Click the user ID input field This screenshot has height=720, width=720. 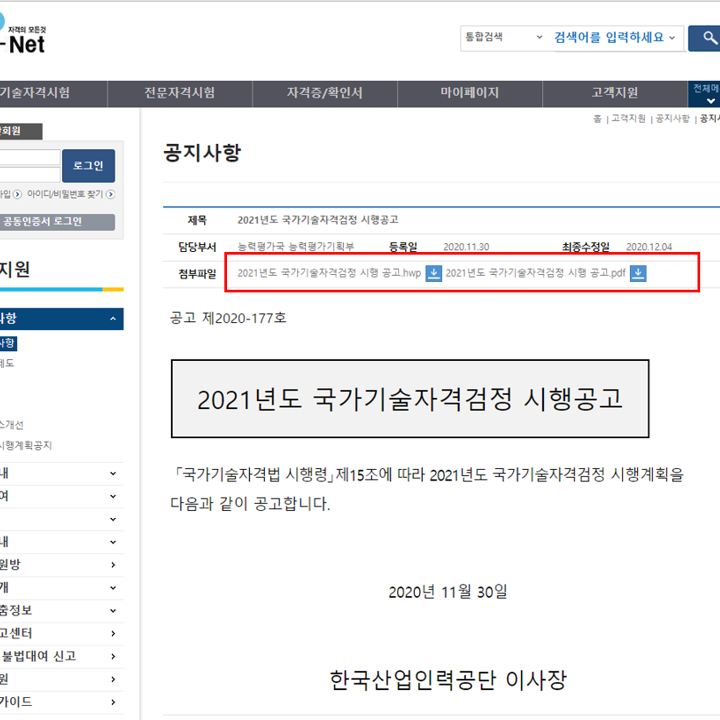[x=30, y=157]
